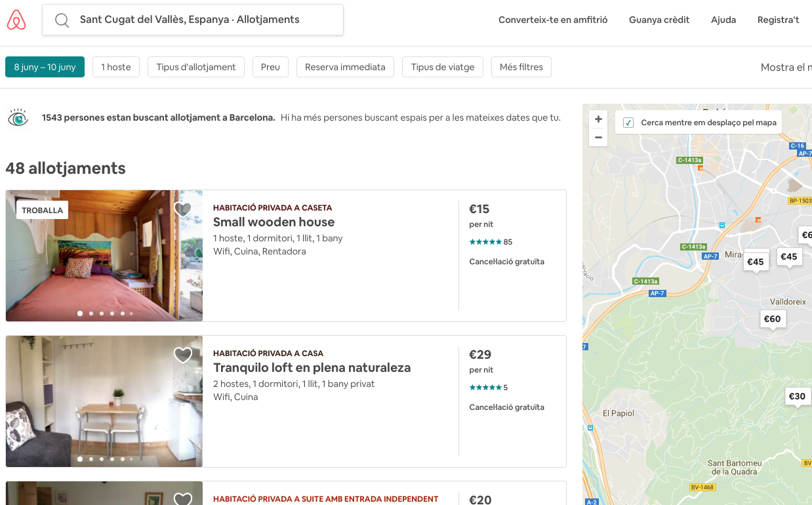The height and width of the screenshot is (505, 812).
Task: Expand the 'Preu' filter
Action: click(x=270, y=66)
